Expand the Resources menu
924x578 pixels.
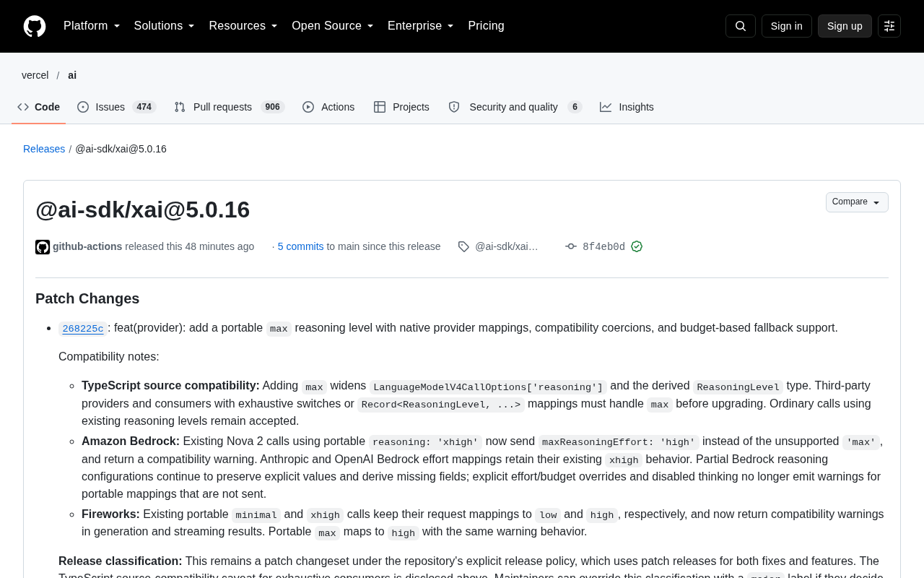(x=243, y=26)
